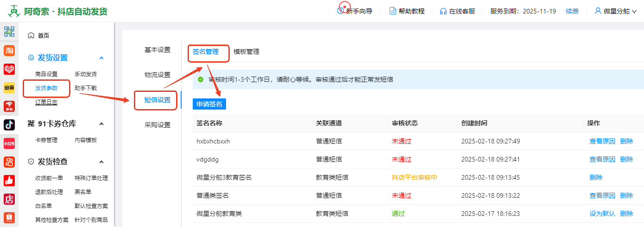Image resolution: width=644 pixels, height=227 pixels.
Task: Collapse the 发货检查 section chevron
Action: (x=101, y=162)
